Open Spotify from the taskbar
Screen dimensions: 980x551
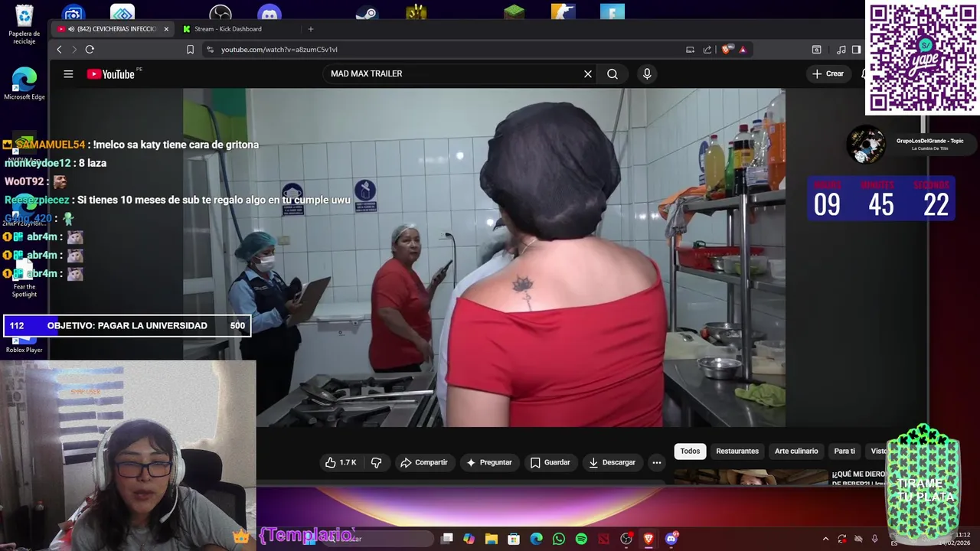coord(581,539)
